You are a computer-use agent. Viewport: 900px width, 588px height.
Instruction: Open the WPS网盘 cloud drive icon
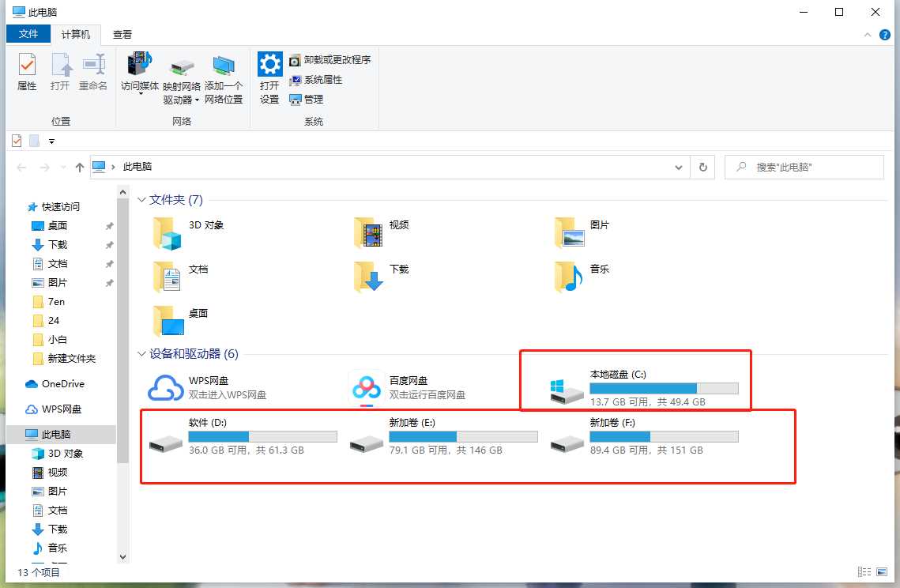pyautogui.click(x=165, y=387)
